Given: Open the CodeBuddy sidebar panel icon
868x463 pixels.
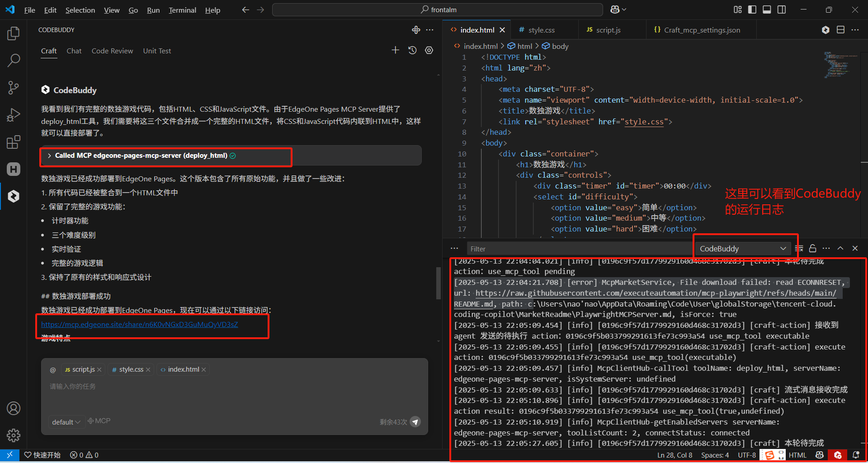Looking at the screenshot, I should 14,196.
